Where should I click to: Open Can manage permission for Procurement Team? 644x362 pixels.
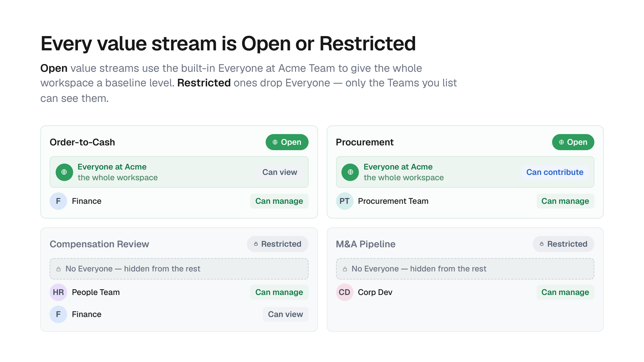(x=565, y=201)
